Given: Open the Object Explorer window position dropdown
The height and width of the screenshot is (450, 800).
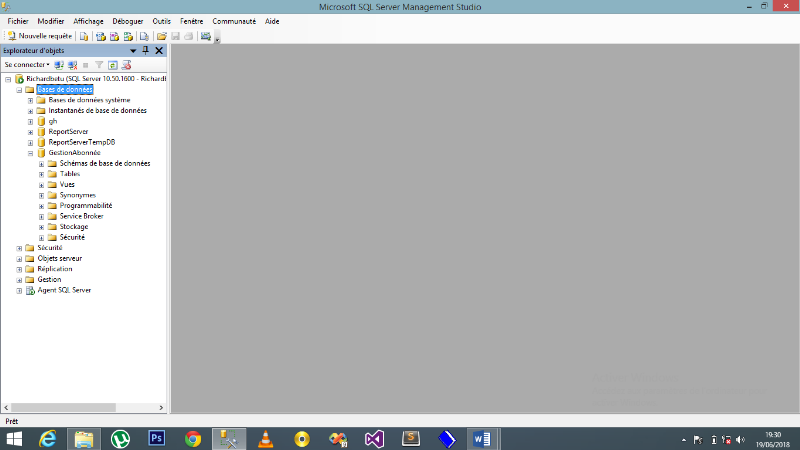Looking at the screenshot, I should coord(133,51).
